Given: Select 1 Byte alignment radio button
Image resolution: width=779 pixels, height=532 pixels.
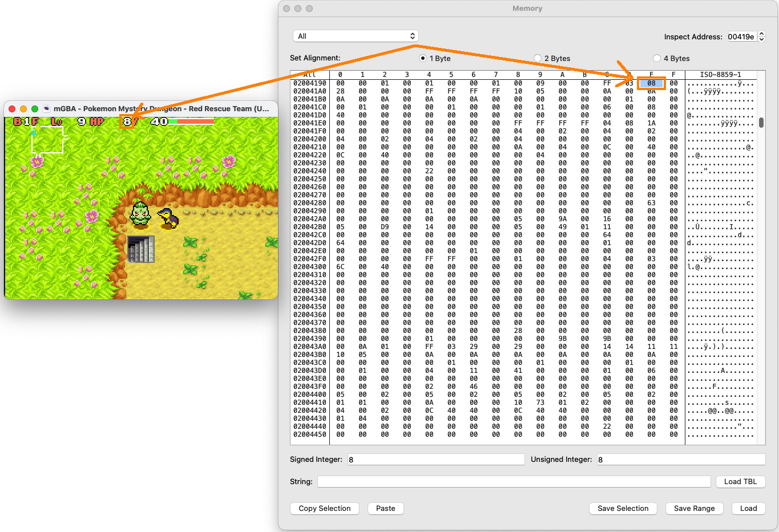Looking at the screenshot, I should pyautogui.click(x=423, y=58).
